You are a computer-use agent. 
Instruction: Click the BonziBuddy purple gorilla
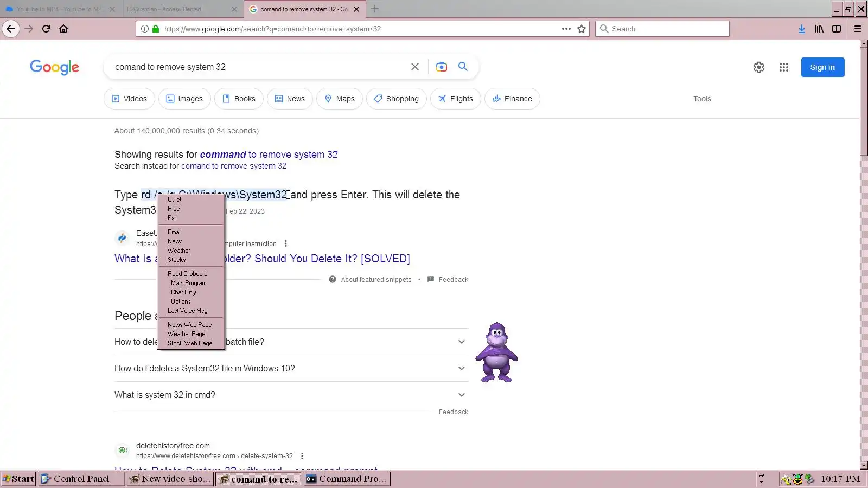496,352
